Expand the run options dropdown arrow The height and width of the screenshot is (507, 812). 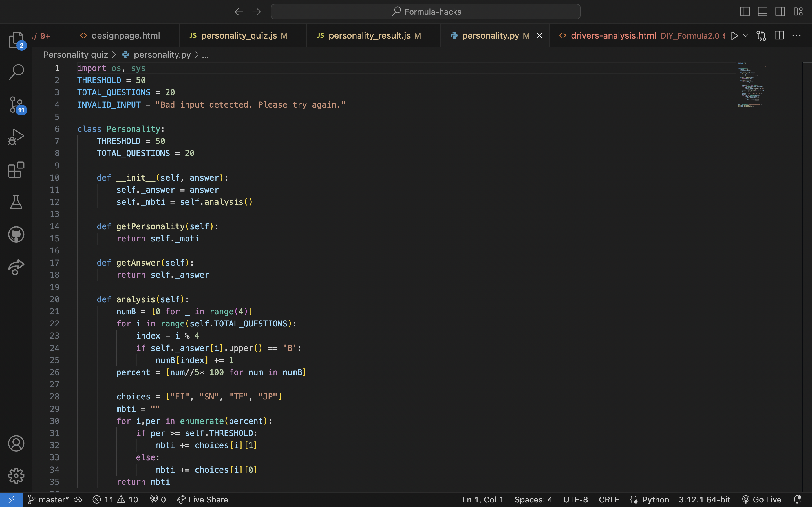(745, 35)
